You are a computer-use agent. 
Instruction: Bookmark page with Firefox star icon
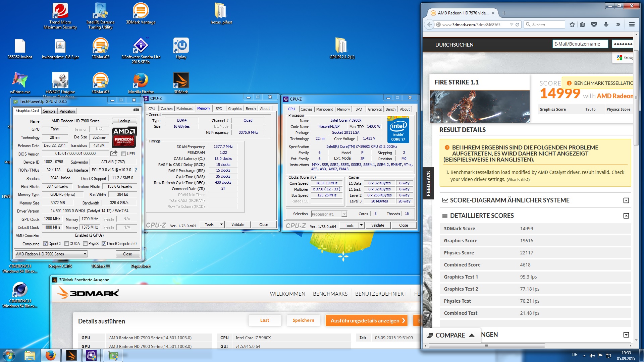tap(572, 24)
